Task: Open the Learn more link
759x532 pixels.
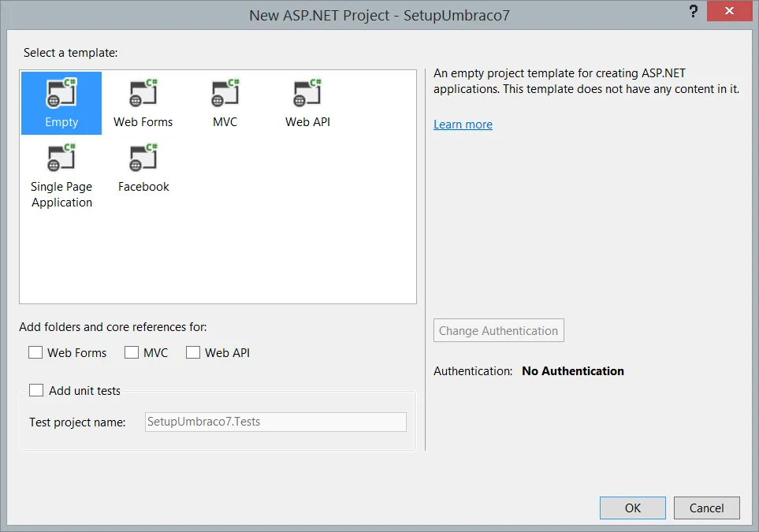Action: coord(463,125)
